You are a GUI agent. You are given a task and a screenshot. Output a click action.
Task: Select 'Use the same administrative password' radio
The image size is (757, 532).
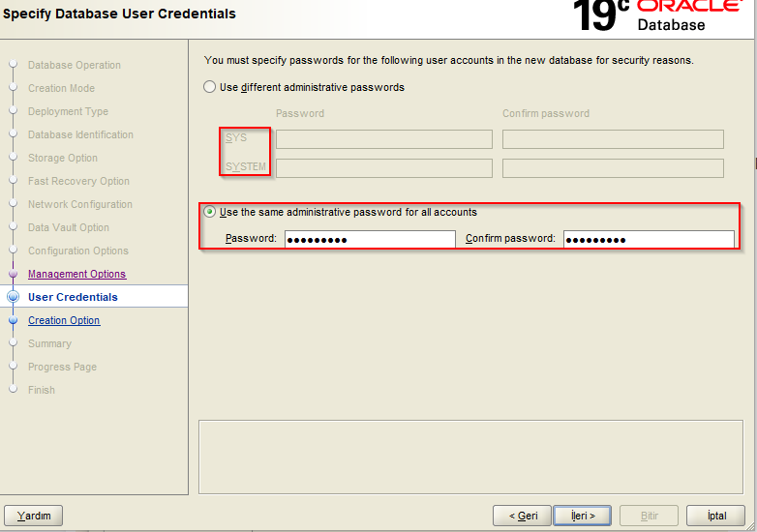click(209, 212)
